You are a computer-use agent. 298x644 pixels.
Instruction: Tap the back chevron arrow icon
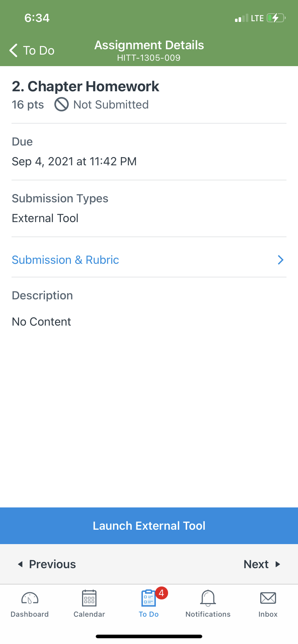click(x=13, y=51)
